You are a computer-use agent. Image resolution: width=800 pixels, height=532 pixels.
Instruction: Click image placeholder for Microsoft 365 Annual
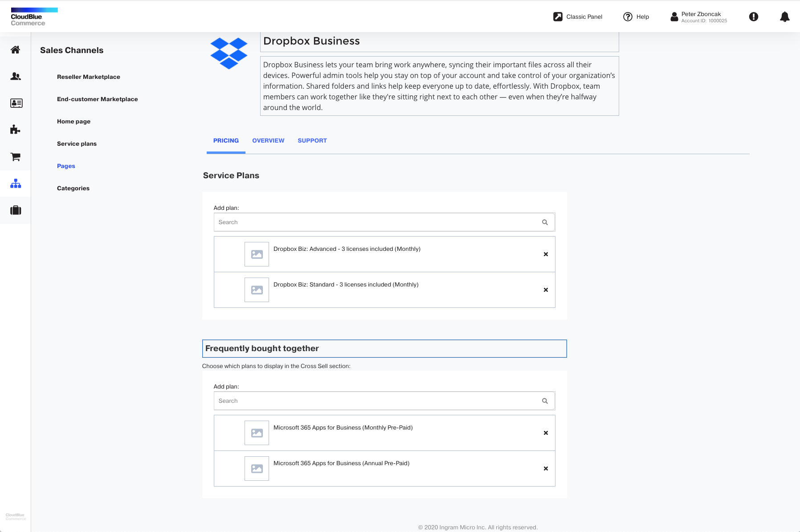257,468
